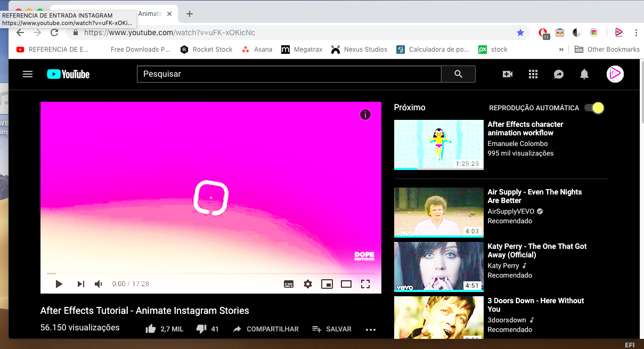This screenshot has height=349, width=644.
Task: Toggle subtitles/closed captions in the player
Action: pos(289,284)
